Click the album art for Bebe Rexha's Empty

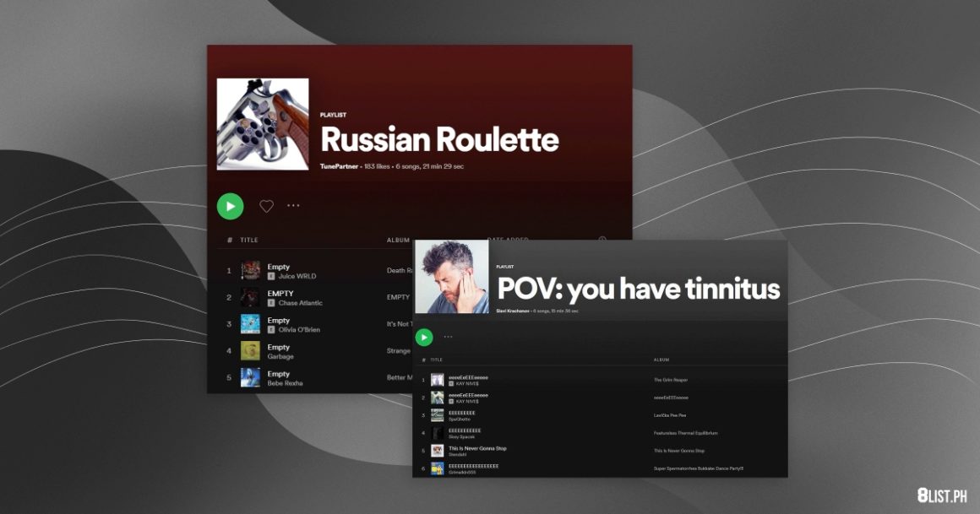click(249, 376)
